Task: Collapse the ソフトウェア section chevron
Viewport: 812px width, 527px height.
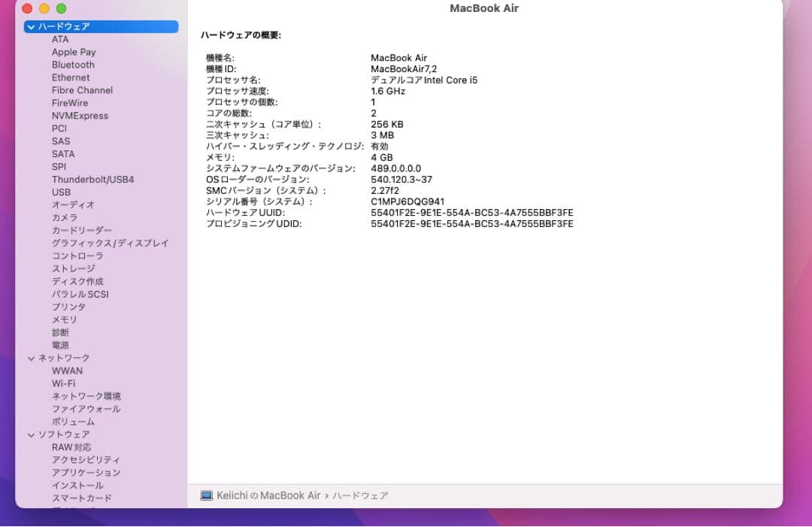Action: 31,435
